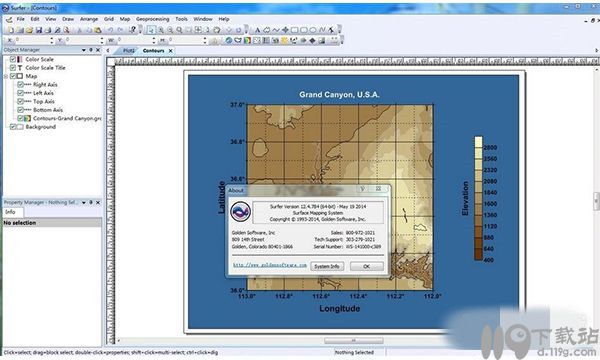Open the Geoprocessing menu
Screen dimensions: 600x360
(x=152, y=19)
